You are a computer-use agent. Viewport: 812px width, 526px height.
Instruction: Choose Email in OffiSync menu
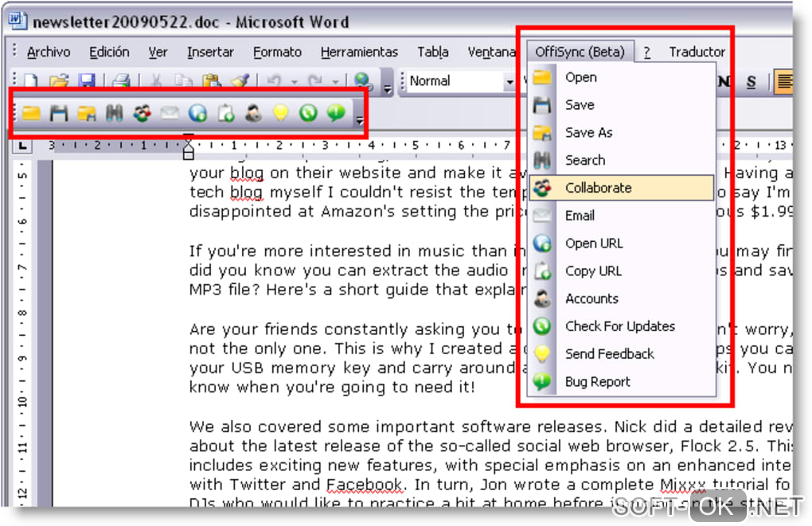[622, 216]
